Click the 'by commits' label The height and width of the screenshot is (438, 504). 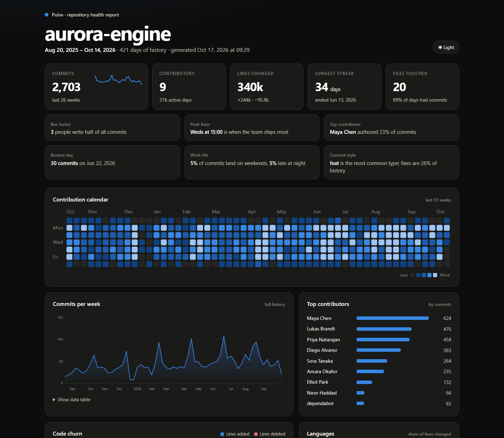pos(440,304)
